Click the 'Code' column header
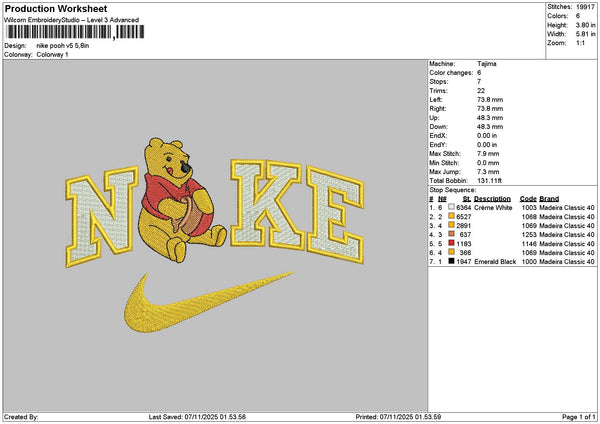 click(528, 199)
